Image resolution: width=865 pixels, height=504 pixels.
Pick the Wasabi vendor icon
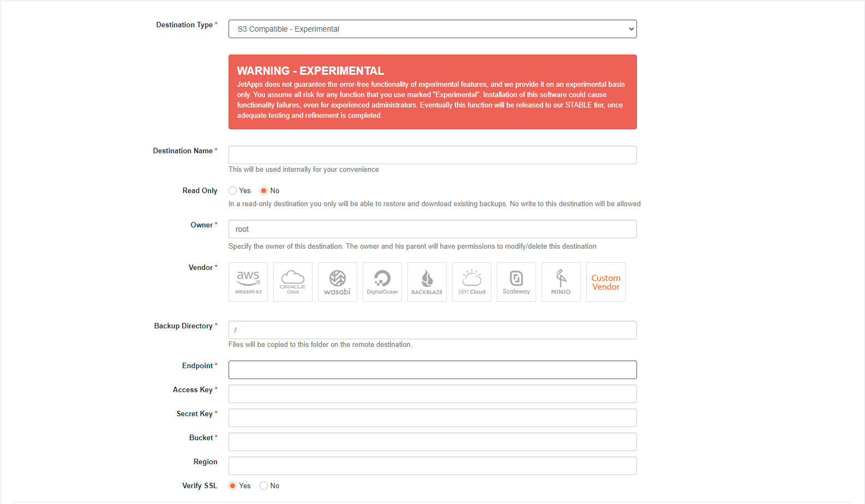(338, 282)
